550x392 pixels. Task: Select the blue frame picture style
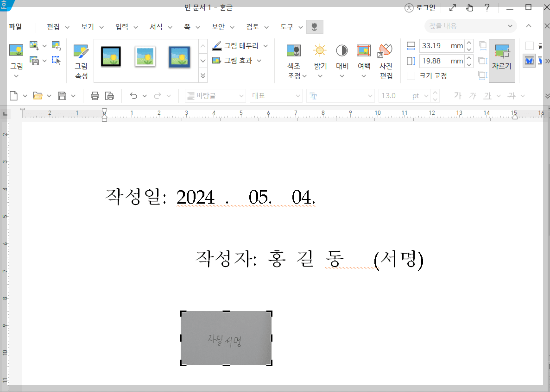pos(179,56)
